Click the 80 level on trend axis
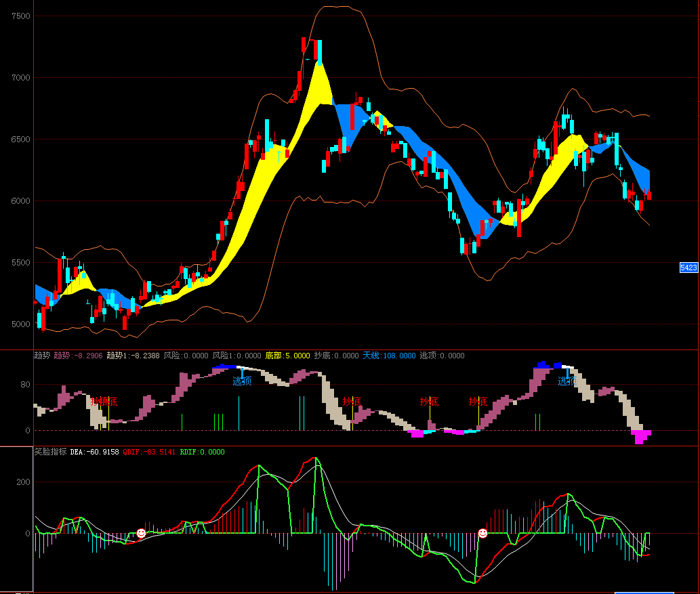Image resolution: width=700 pixels, height=594 pixels. 26,385
